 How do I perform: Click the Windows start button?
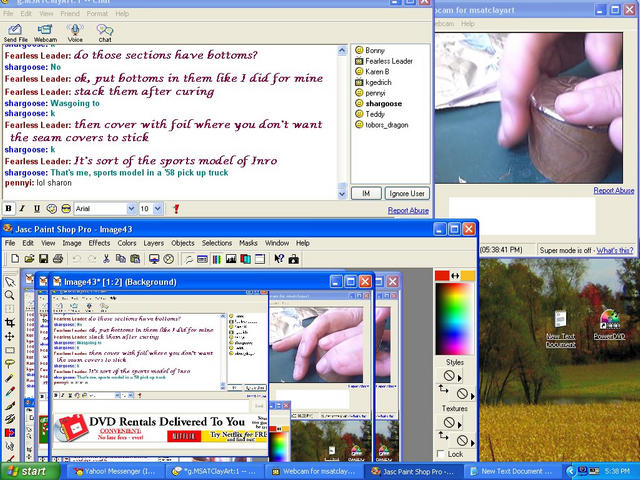29,471
